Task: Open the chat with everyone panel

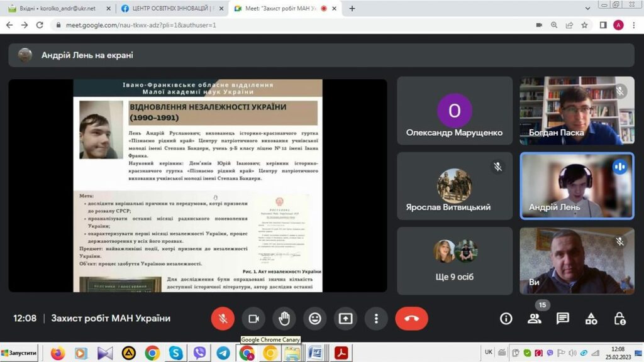Action: [563, 319]
